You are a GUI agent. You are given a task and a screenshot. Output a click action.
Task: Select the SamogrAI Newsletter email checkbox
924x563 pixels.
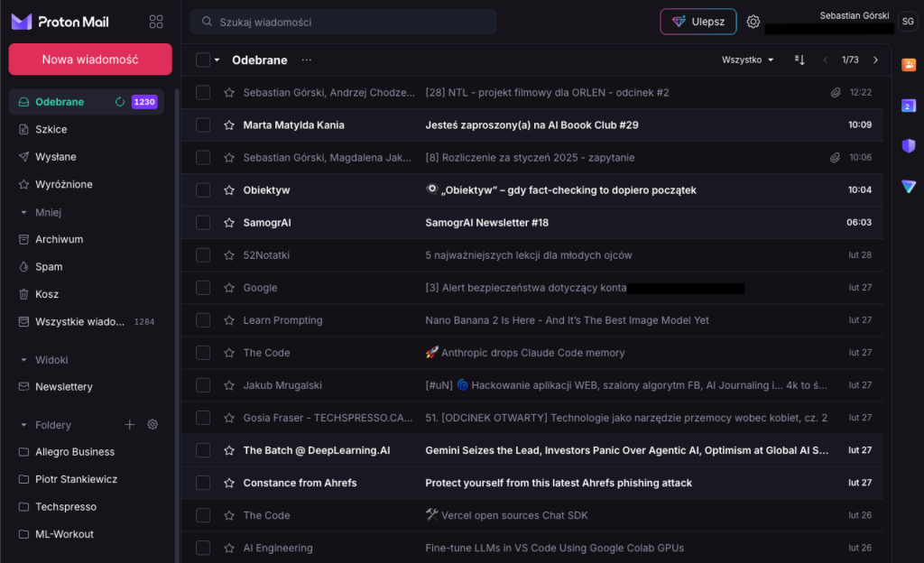pyautogui.click(x=203, y=223)
